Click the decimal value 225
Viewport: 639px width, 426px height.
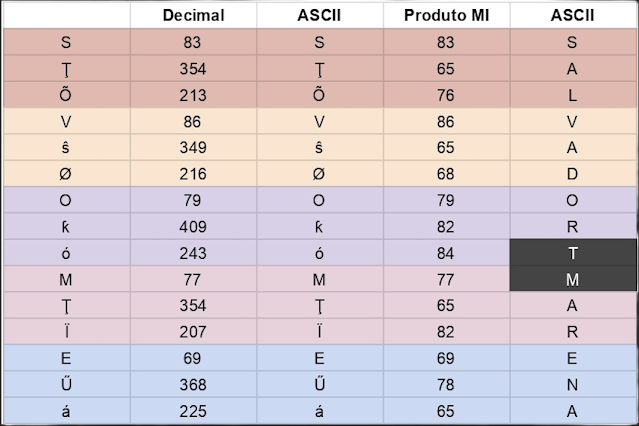tap(194, 411)
